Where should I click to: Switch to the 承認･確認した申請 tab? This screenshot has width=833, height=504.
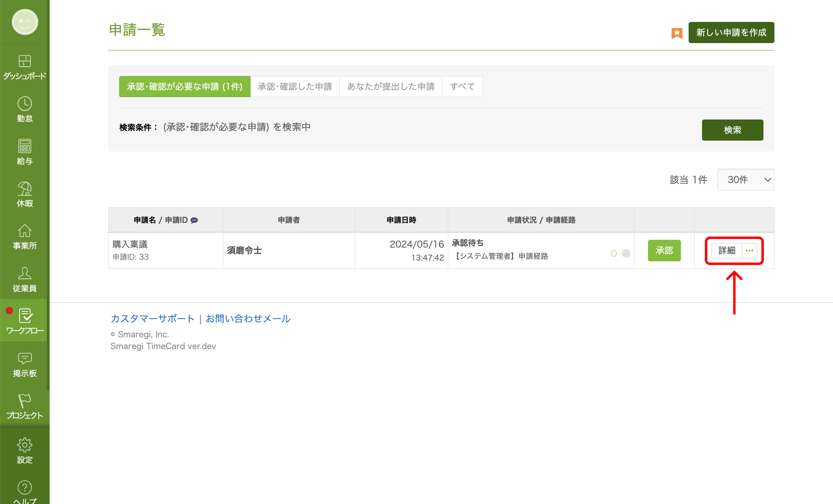[295, 87]
